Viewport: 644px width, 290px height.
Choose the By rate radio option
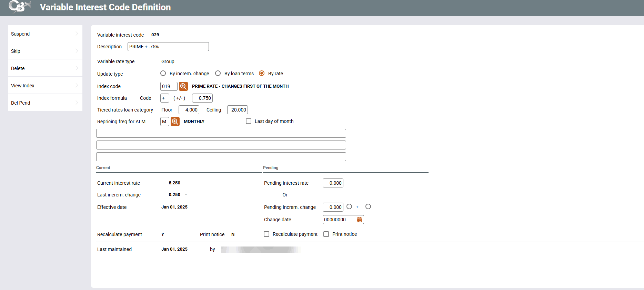click(262, 74)
